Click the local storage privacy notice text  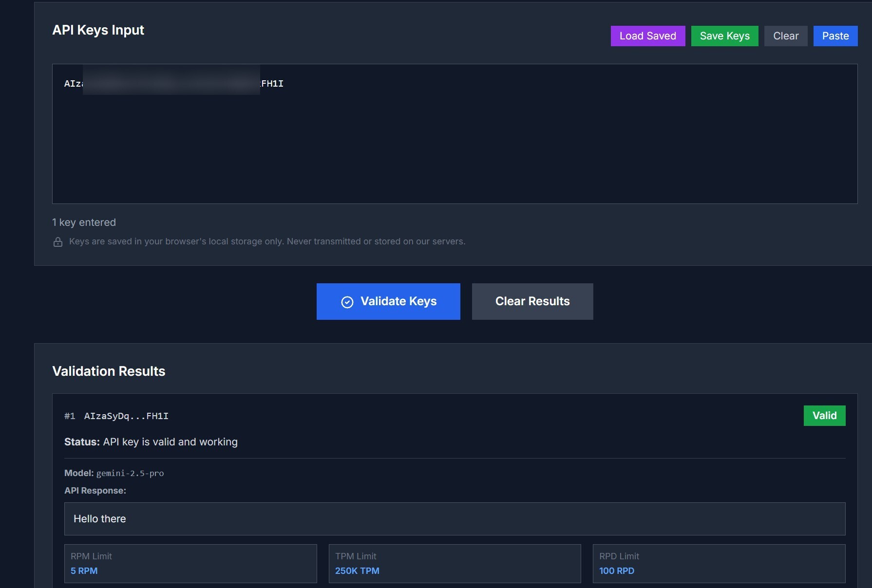coord(267,242)
